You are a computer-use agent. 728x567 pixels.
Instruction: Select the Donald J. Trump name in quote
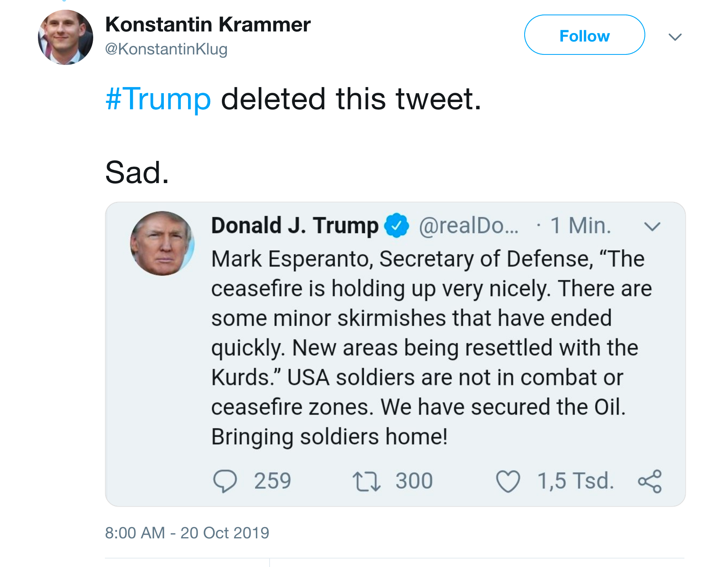click(295, 225)
